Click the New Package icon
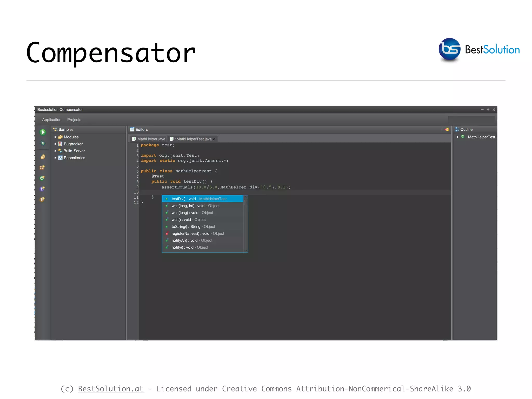The image size is (532, 399). tap(43, 157)
